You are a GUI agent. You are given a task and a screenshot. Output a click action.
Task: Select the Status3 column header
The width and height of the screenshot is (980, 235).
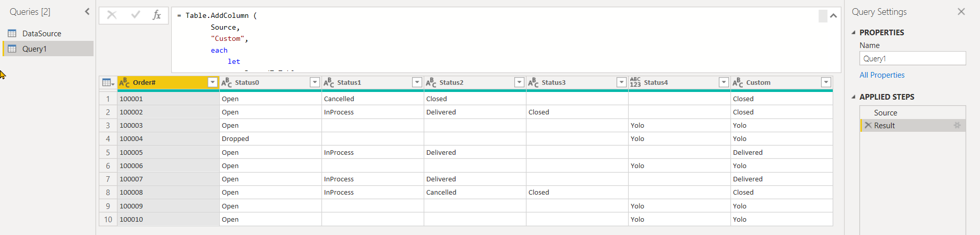(x=578, y=83)
